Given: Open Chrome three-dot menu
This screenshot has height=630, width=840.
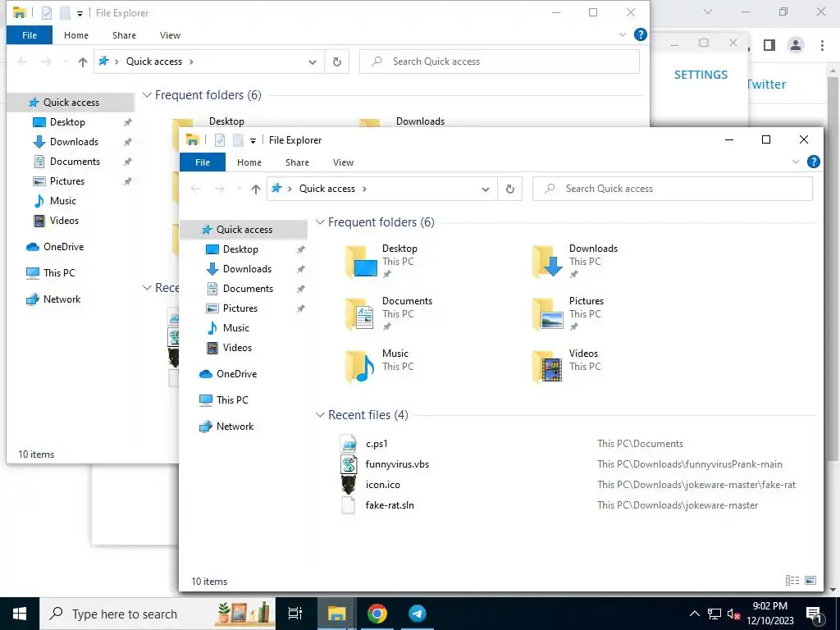Looking at the screenshot, I should click(822, 45).
